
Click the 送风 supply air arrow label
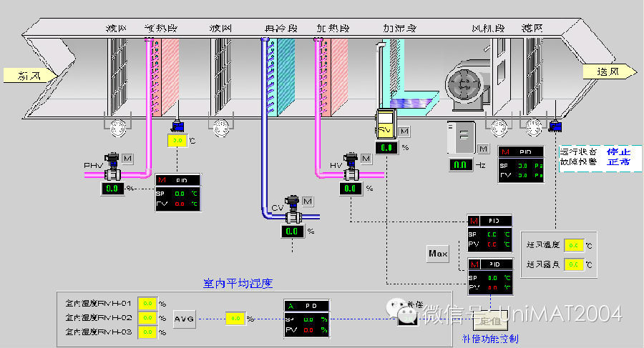609,71
